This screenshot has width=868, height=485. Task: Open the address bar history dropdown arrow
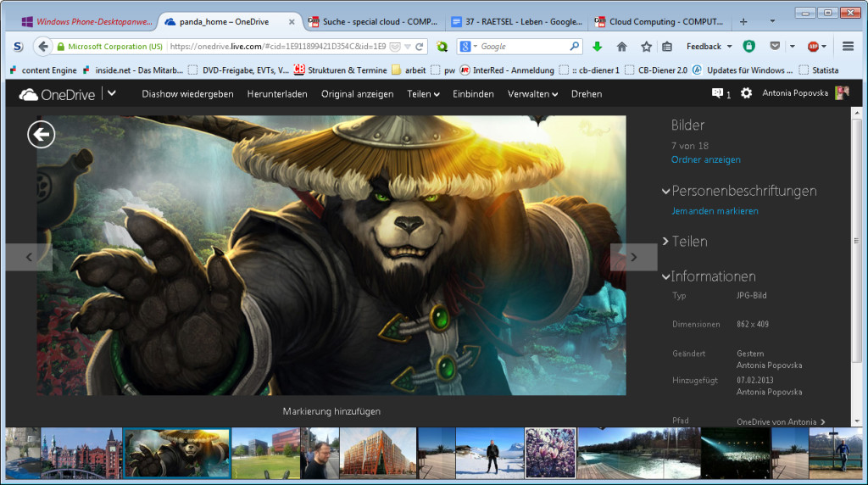[408, 47]
